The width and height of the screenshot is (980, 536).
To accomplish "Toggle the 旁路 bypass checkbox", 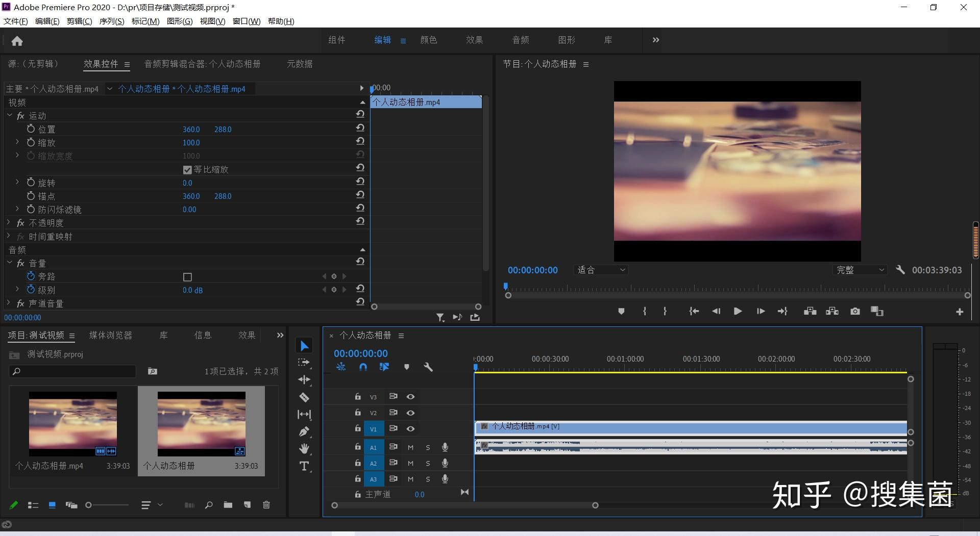I will point(187,277).
